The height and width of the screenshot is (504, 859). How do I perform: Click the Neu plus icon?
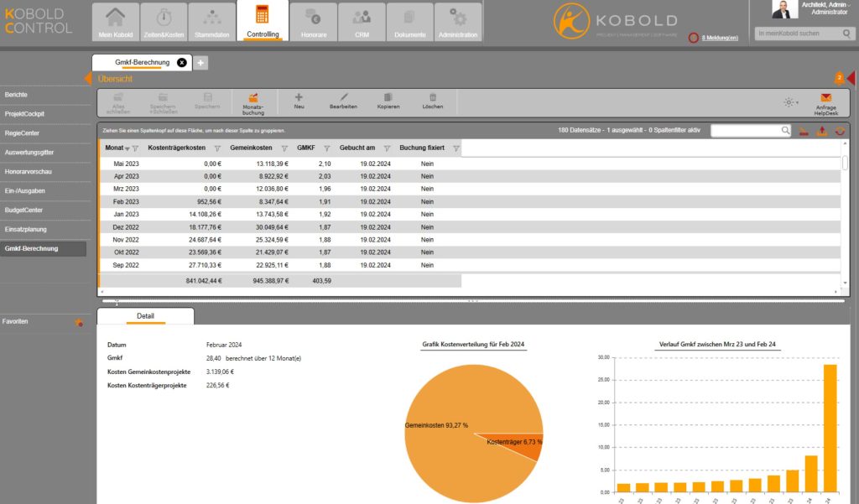(299, 97)
